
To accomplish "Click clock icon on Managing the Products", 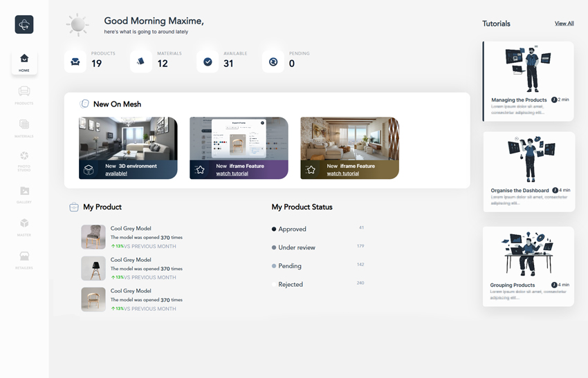I will (x=554, y=100).
